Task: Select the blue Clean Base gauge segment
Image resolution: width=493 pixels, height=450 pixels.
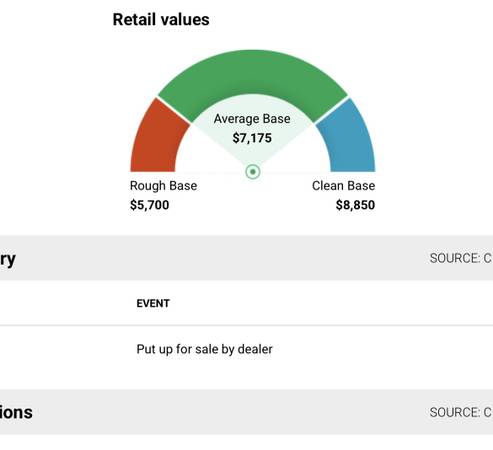Action: click(349, 138)
